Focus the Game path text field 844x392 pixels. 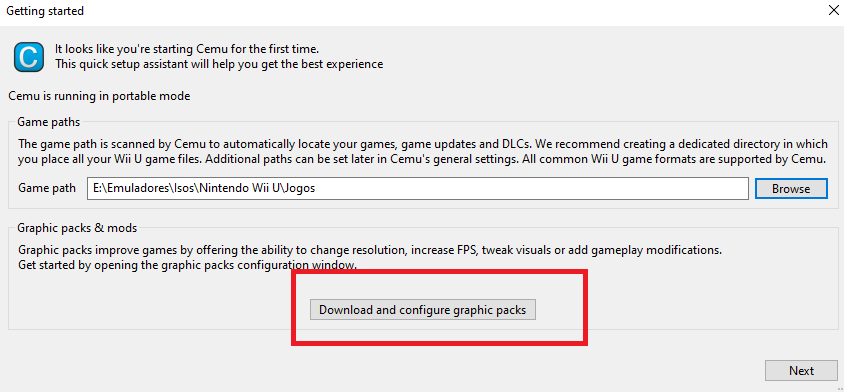[418, 188]
